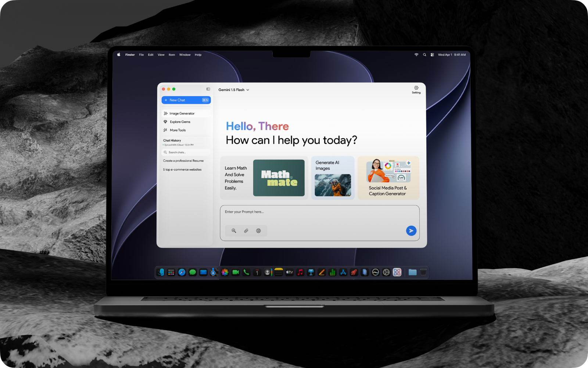Open Launchpad from the dock

(x=171, y=272)
